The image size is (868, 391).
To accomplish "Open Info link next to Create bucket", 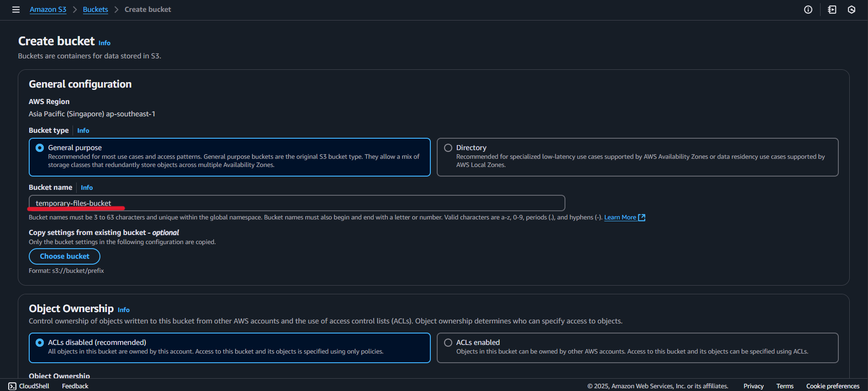I will click(105, 43).
